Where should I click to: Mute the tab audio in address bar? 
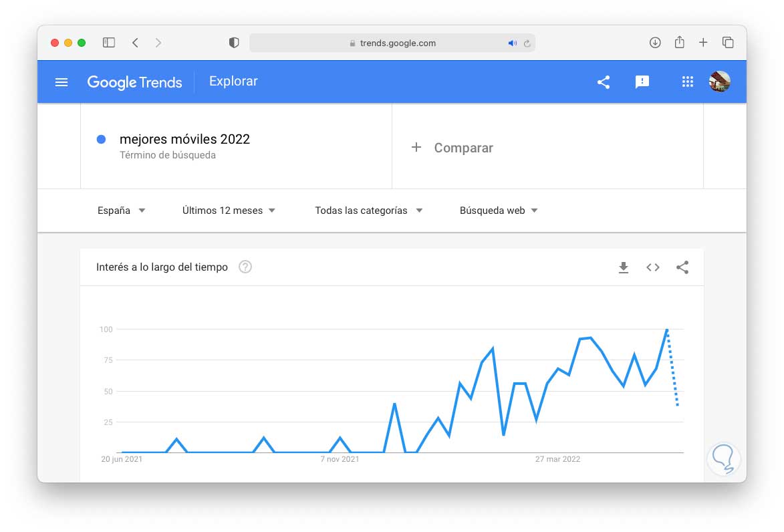[x=512, y=43]
